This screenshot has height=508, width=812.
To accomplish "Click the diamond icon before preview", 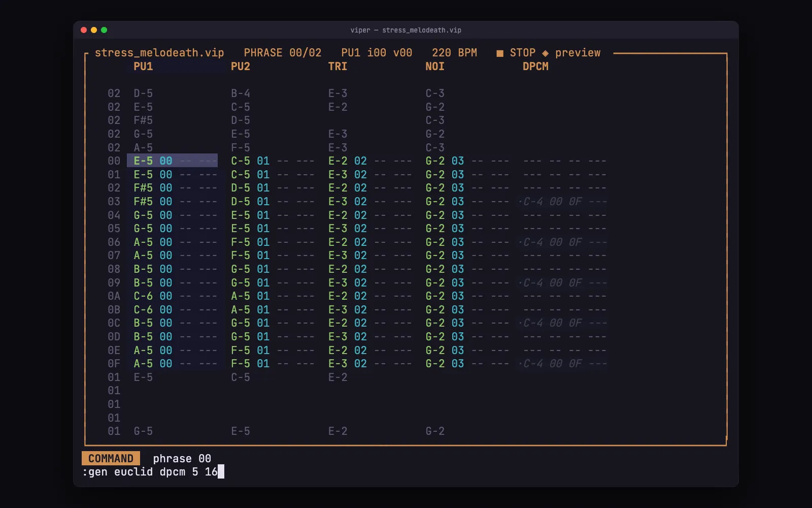I will tap(545, 53).
